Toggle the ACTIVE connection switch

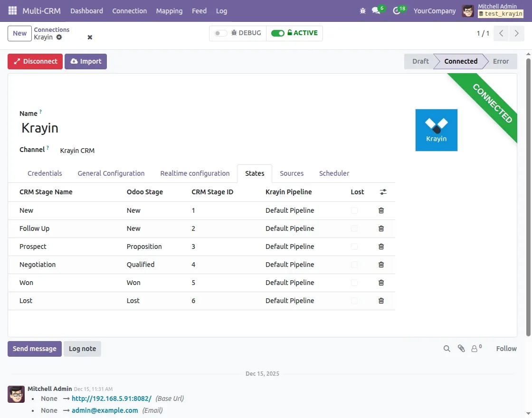(x=278, y=33)
